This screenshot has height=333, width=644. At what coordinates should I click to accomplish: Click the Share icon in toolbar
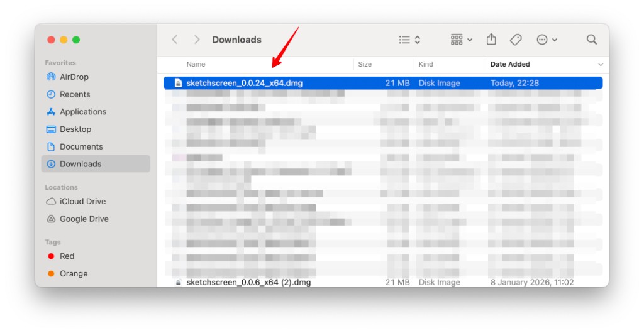tap(491, 40)
